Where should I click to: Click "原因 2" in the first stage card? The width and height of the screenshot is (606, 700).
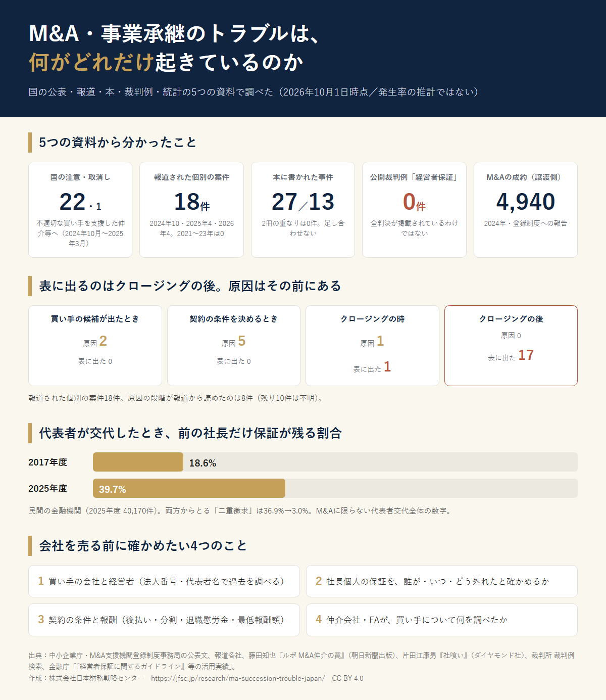pyautogui.click(x=95, y=342)
